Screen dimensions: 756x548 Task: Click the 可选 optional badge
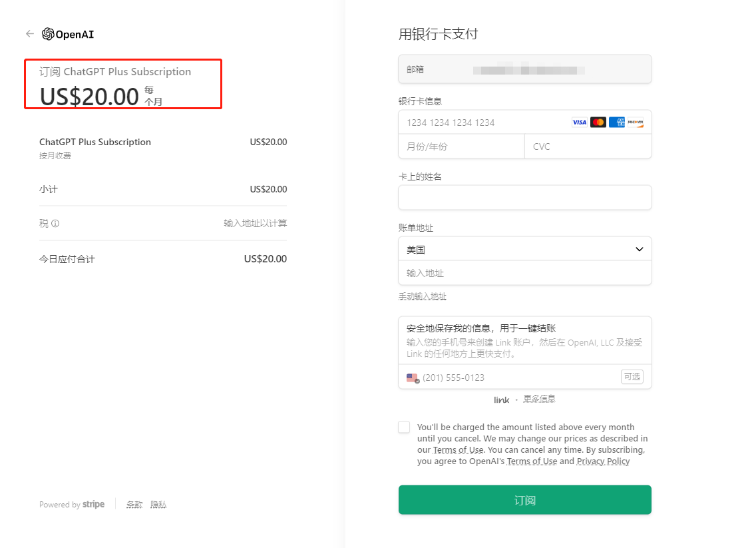pyautogui.click(x=632, y=377)
